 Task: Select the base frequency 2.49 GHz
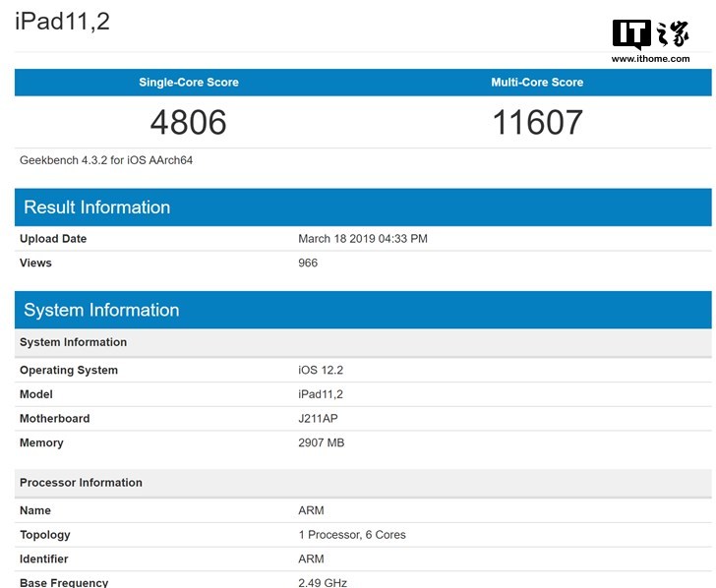click(x=323, y=583)
